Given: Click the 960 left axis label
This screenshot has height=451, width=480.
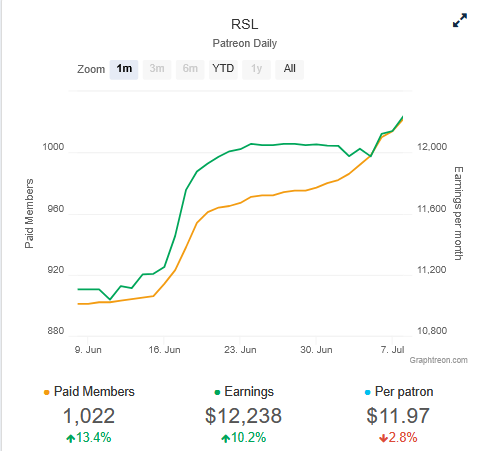Looking at the screenshot, I should pos(55,209).
